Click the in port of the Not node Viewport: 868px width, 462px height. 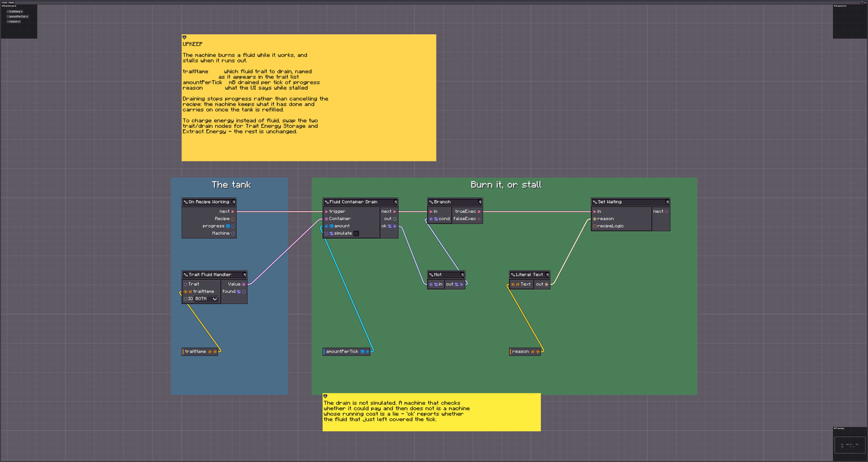(x=431, y=284)
